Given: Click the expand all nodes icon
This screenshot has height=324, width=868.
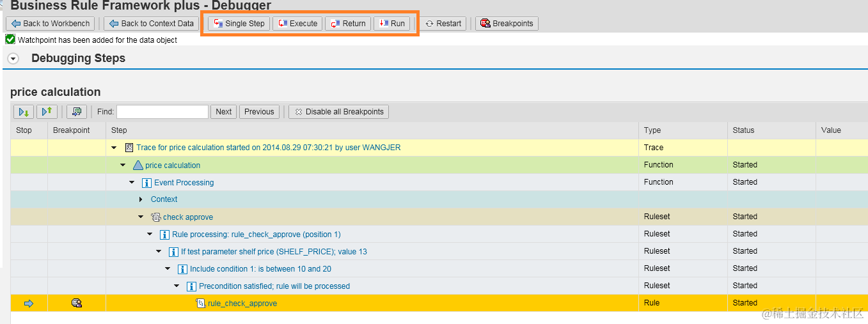Looking at the screenshot, I should [x=24, y=112].
